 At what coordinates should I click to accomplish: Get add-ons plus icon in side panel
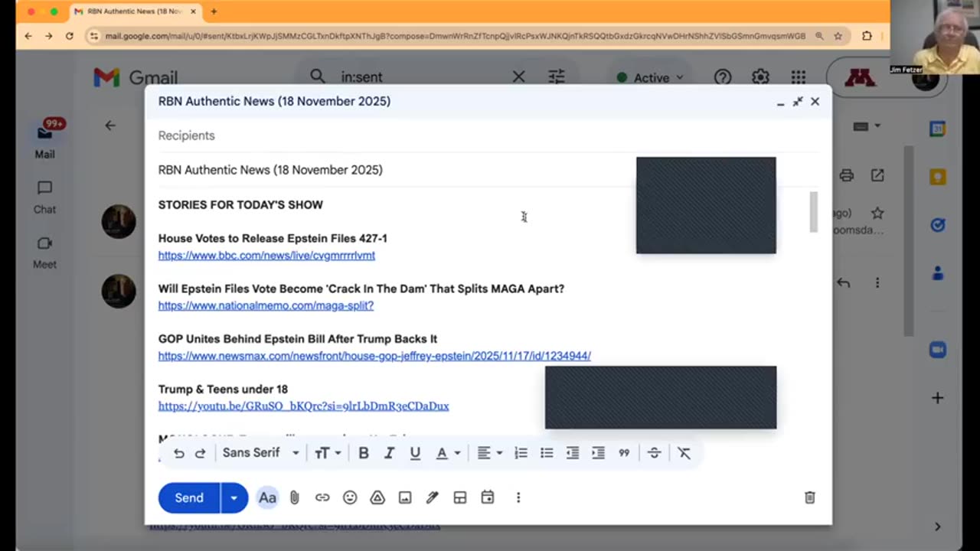pos(937,398)
